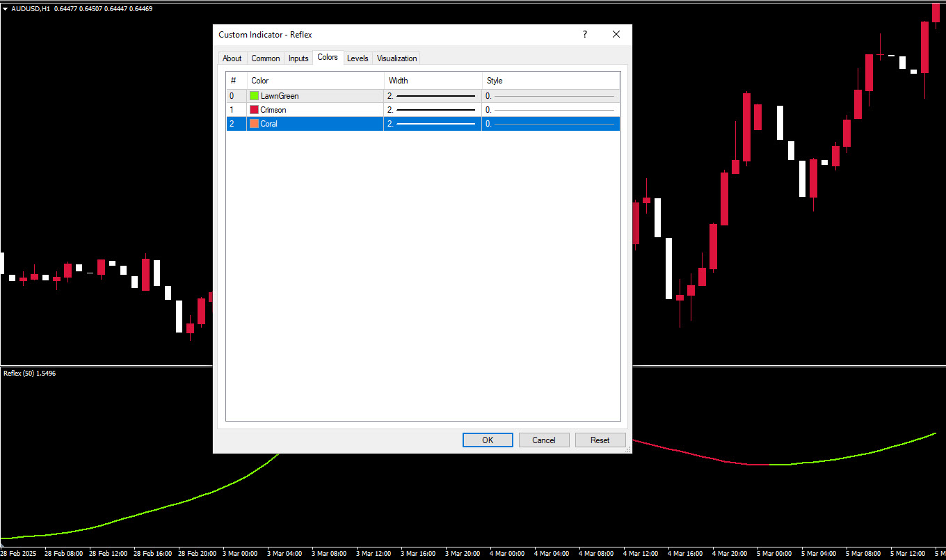This screenshot has width=946, height=560.
Task: Select the Levels tab
Action: tap(358, 58)
